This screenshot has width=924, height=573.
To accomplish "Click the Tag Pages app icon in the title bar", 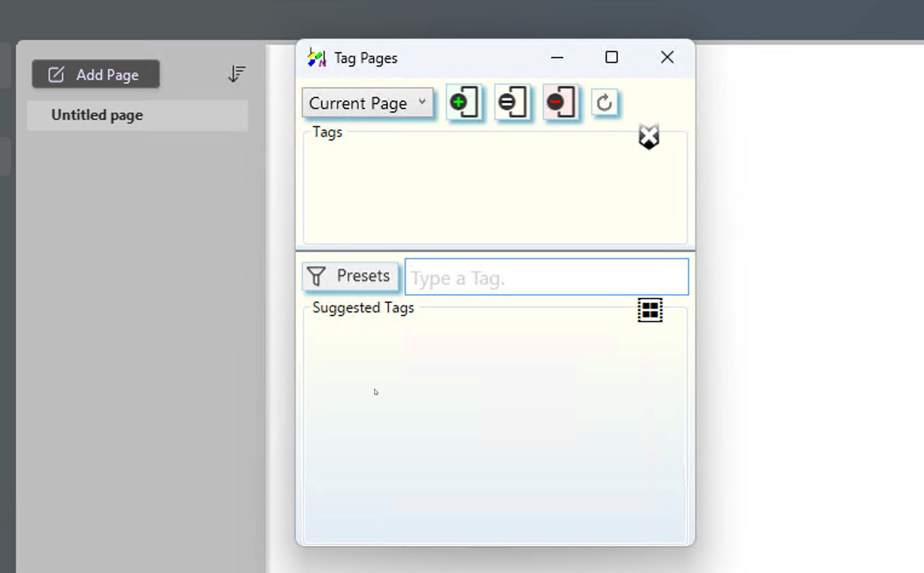I will click(x=315, y=57).
